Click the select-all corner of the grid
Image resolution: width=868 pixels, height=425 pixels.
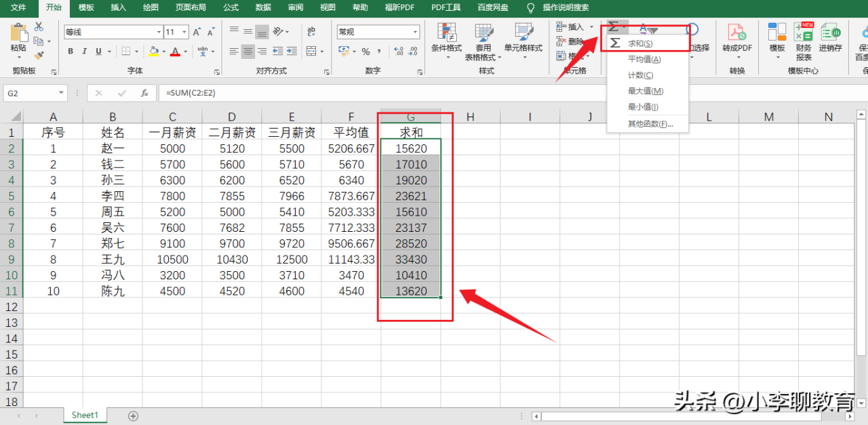(x=12, y=117)
